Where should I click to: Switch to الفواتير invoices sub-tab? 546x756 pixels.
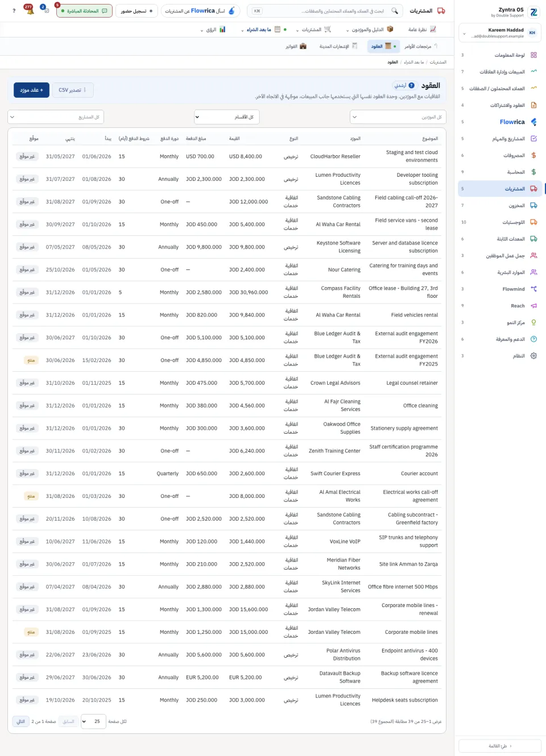296,46
